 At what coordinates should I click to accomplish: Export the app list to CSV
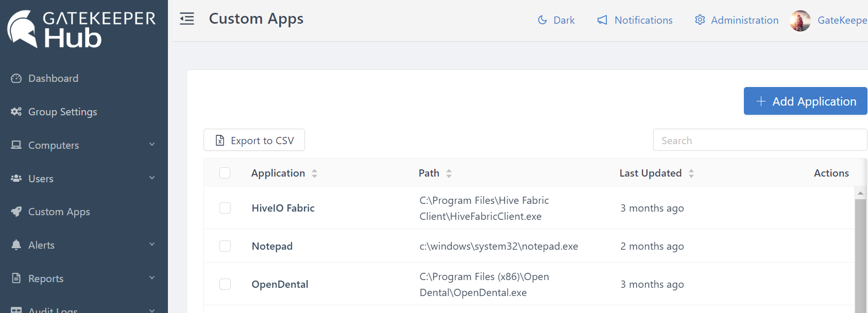(x=254, y=140)
